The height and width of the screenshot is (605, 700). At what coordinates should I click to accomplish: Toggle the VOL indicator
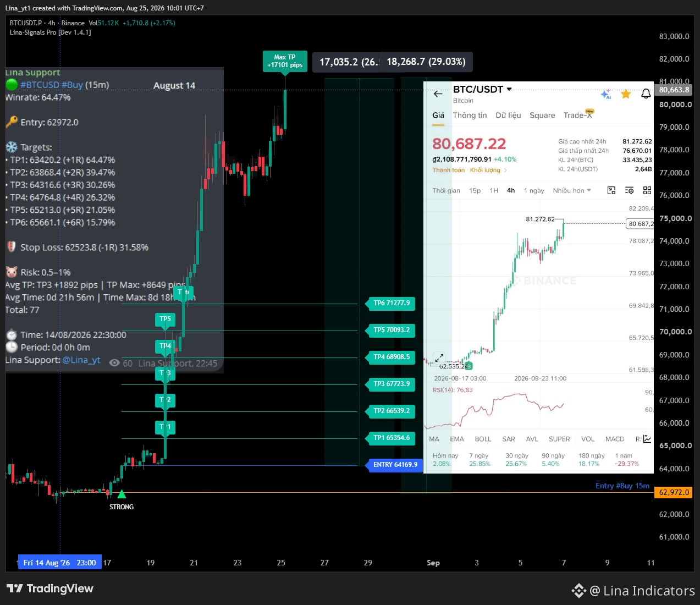(x=588, y=439)
